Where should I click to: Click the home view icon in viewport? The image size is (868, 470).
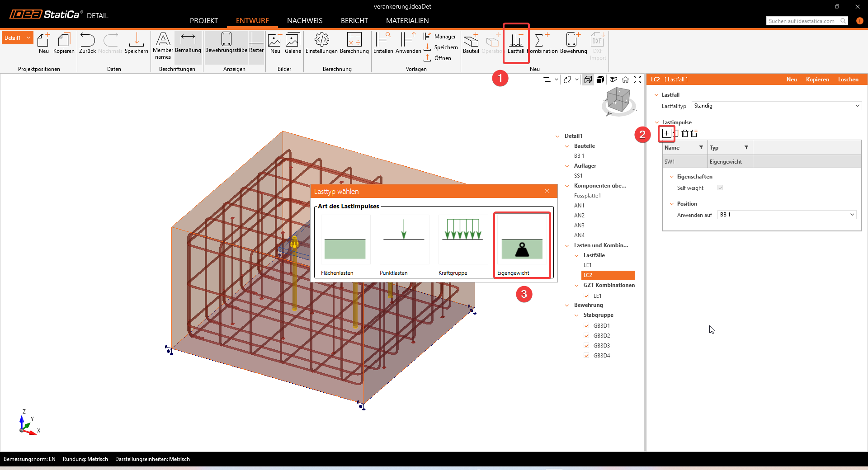tap(625, 80)
